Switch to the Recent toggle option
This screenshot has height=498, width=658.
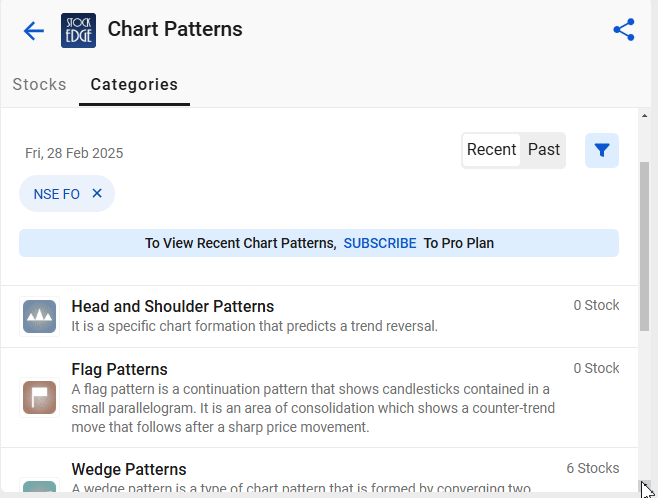pos(491,150)
